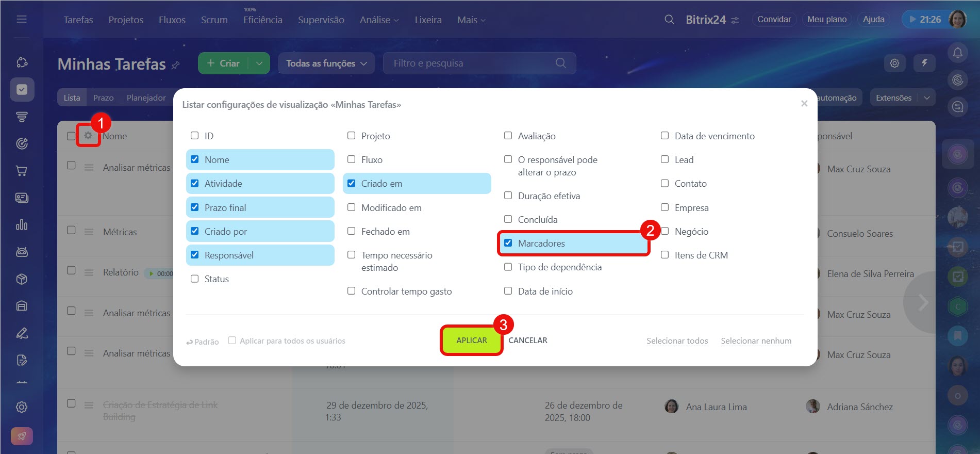
Task: Click the search magnifier in the top bar
Action: click(x=669, y=20)
